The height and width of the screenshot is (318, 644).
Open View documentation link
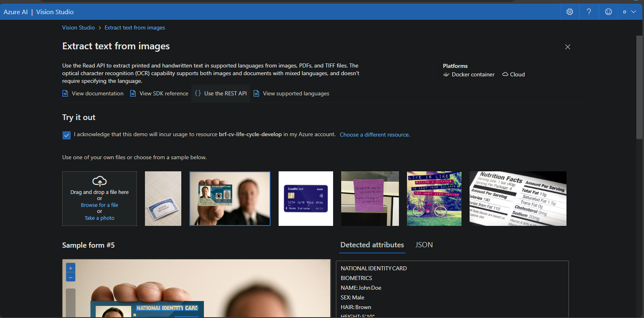pyautogui.click(x=93, y=93)
